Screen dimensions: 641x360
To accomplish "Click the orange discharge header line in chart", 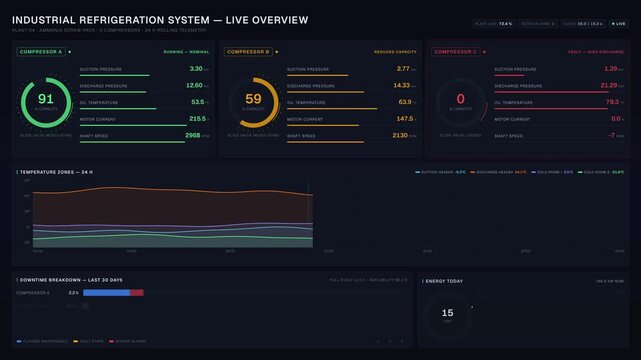I will pos(172,190).
